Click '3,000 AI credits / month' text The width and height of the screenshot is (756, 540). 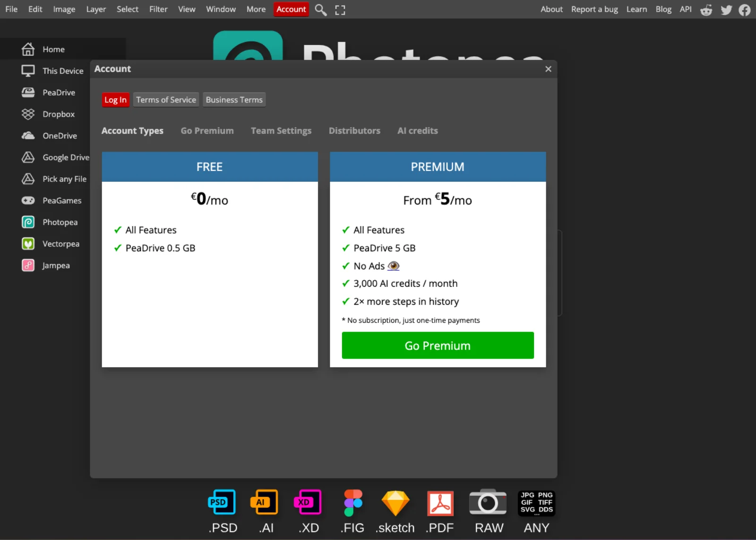point(405,283)
